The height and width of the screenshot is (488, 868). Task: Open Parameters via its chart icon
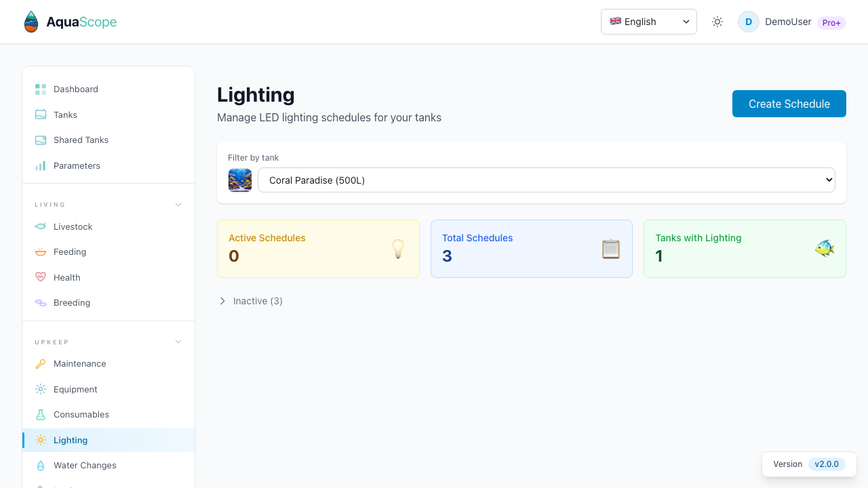[41, 165]
